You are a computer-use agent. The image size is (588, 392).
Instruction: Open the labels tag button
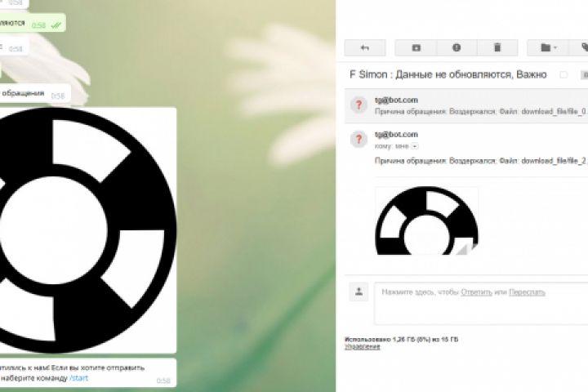[581, 47]
